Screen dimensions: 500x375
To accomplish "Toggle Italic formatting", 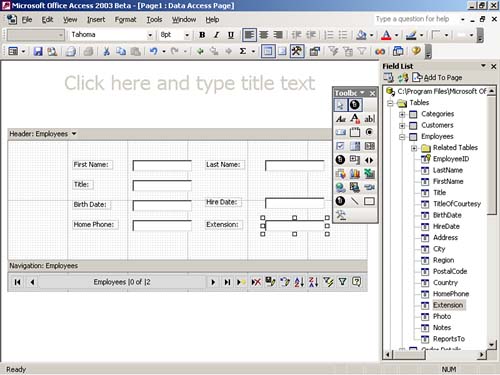I will (216, 35).
